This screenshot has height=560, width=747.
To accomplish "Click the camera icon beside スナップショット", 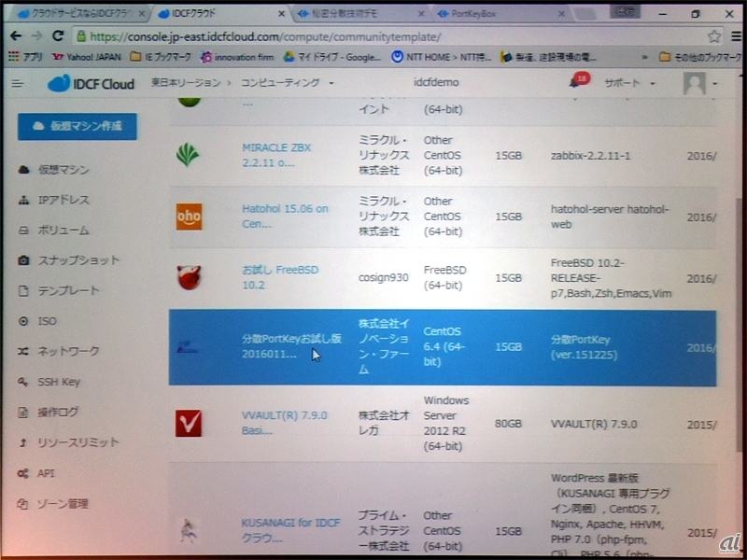I will 22,260.
